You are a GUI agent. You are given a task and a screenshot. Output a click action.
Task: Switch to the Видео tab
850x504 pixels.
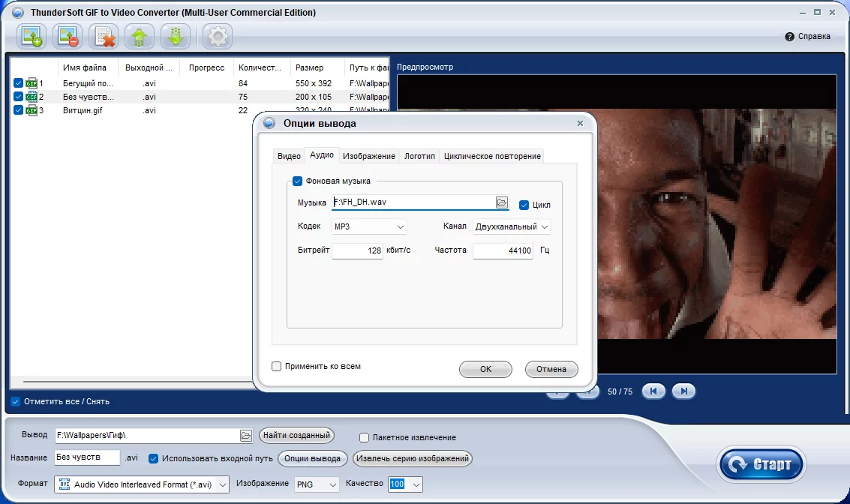[x=289, y=156]
